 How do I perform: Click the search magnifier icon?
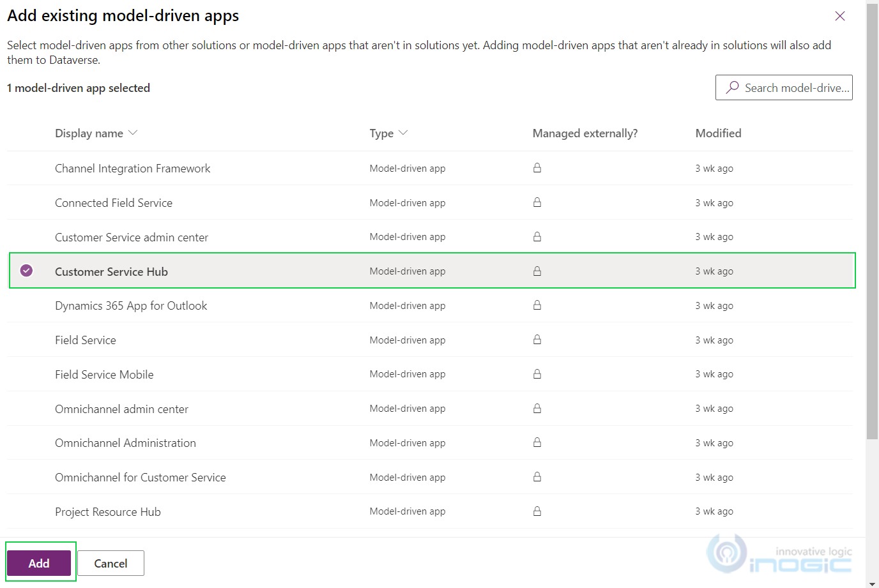tap(733, 87)
